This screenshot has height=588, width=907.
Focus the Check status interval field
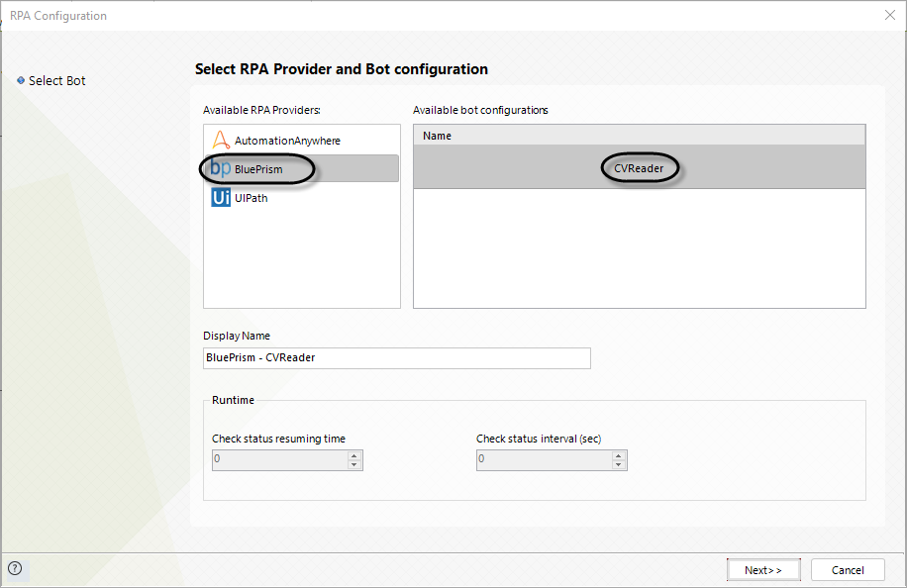click(545, 460)
